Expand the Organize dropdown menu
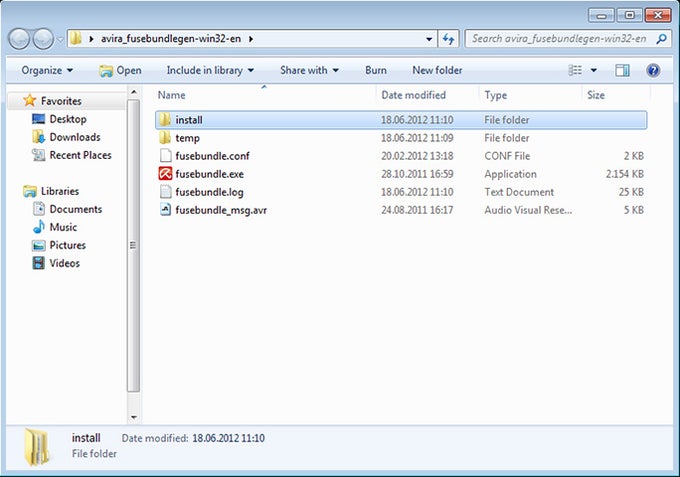Image resolution: width=680 pixels, height=477 pixels. [47, 70]
